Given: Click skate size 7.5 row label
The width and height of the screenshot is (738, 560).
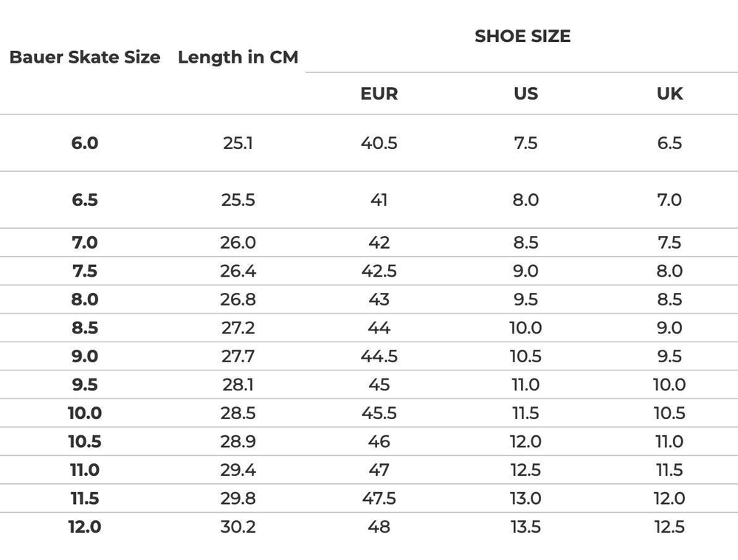Looking at the screenshot, I should [x=85, y=271].
